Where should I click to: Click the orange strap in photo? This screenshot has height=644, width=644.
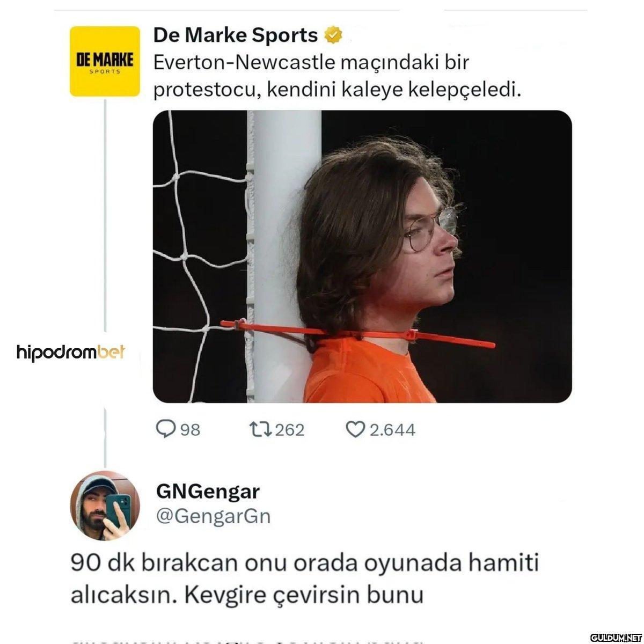click(358, 334)
